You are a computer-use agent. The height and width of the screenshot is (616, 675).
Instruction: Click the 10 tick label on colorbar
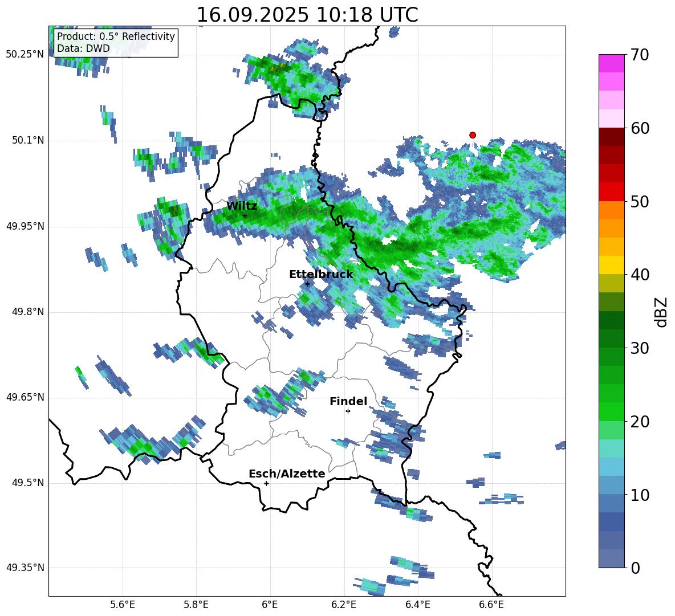[x=640, y=495]
